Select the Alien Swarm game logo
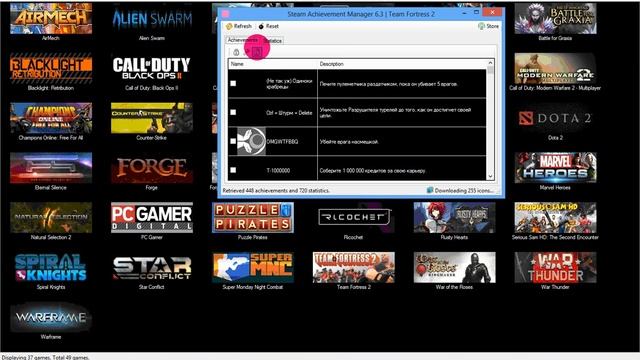The height and width of the screenshot is (360, 640). coord(152,18)
